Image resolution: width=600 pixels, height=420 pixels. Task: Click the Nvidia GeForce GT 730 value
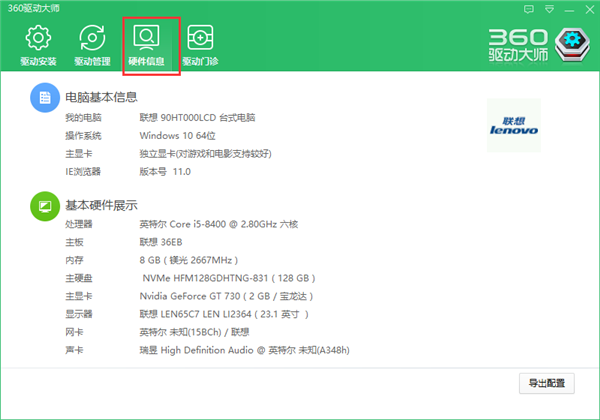(227, 296)
